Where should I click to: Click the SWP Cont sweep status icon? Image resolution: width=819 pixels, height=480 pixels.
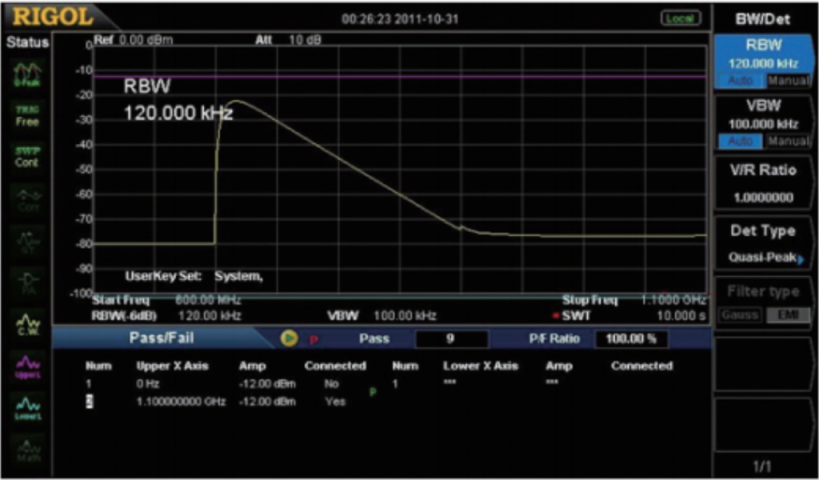[x=27, y=157]
